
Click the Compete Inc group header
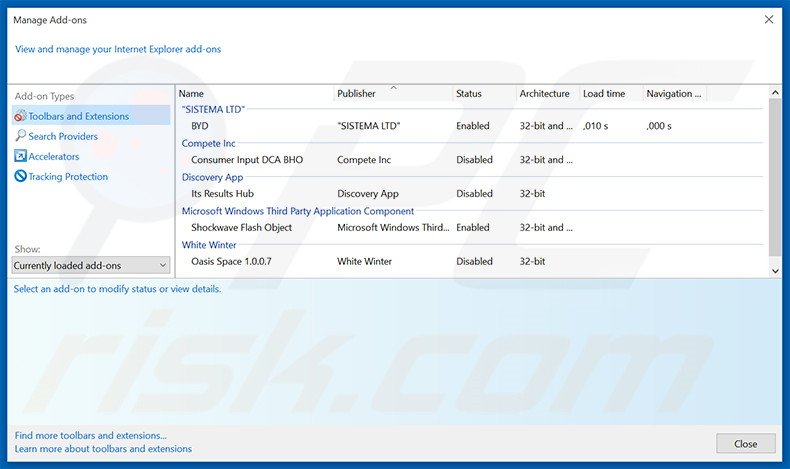pyautogui.click(x=209, y=143)
